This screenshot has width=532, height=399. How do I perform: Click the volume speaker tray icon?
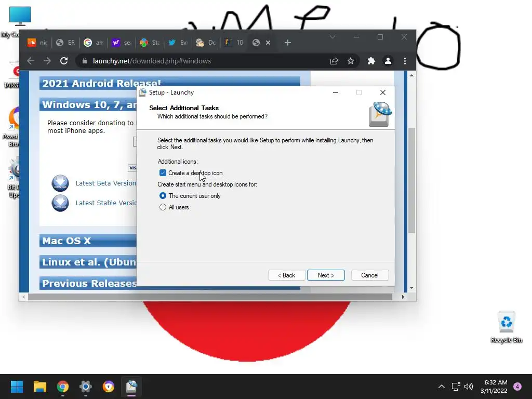point(469,387)
